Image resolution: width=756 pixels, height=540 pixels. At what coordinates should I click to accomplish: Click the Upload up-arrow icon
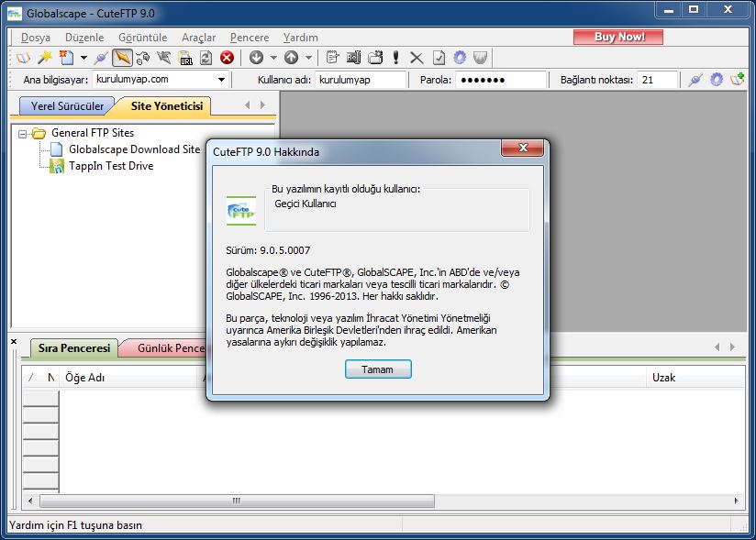[291, 58]
